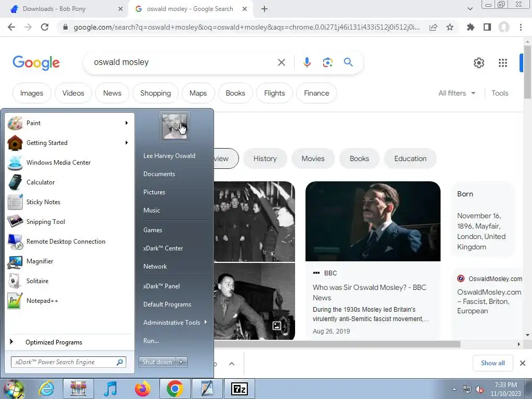Bookmark this page with the star icon
532x399 pixels.
(450, 27)
